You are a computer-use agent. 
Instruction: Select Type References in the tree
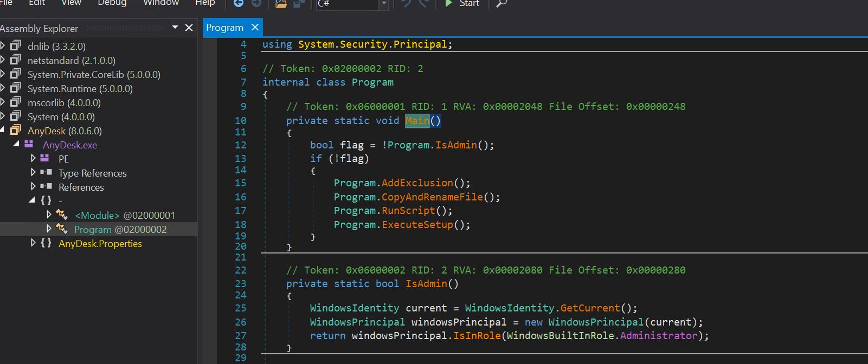(x=92, y=173)
